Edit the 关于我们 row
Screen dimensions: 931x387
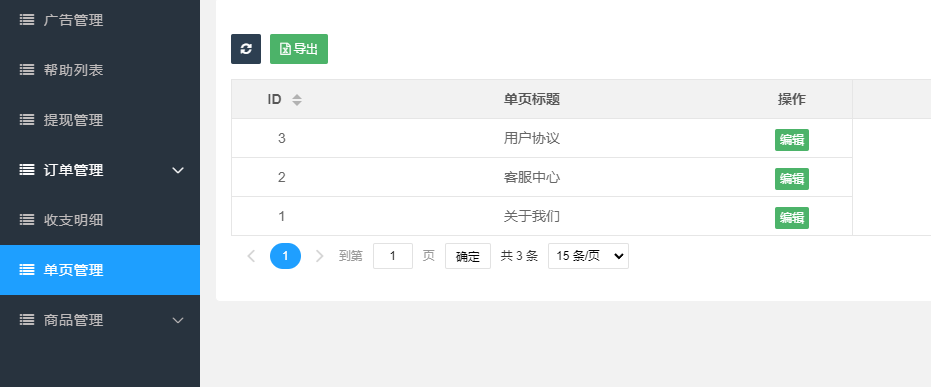791,218
